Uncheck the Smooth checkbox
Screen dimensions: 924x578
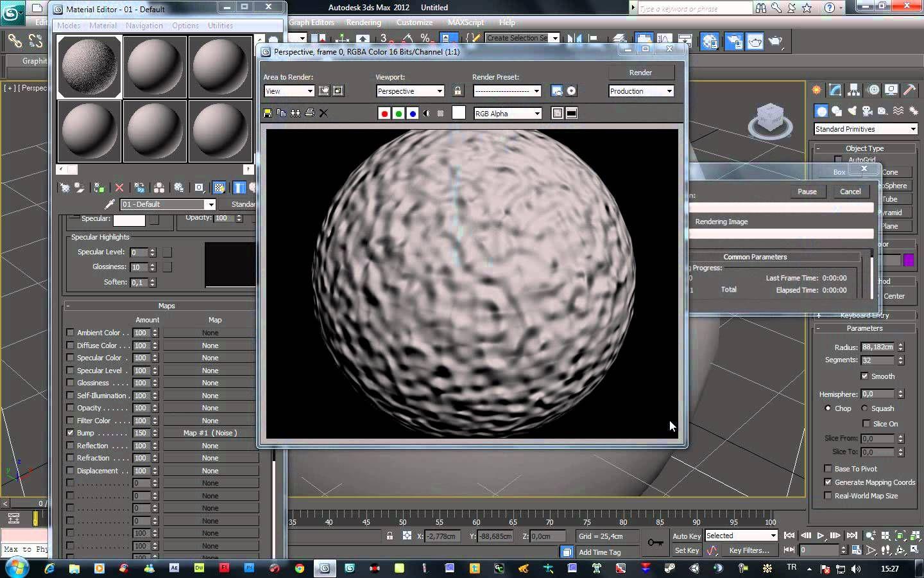click(x=864, y=376)
